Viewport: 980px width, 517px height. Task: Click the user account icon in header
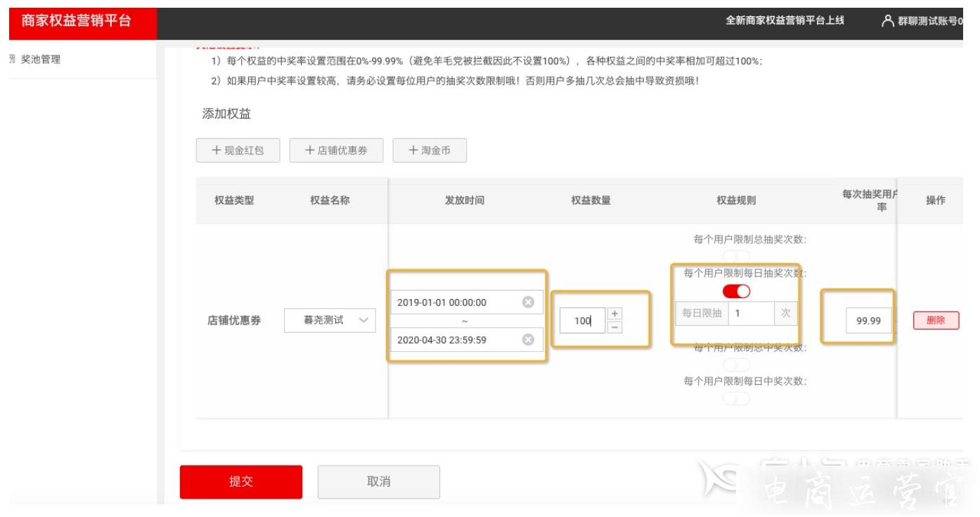[888, 20]
